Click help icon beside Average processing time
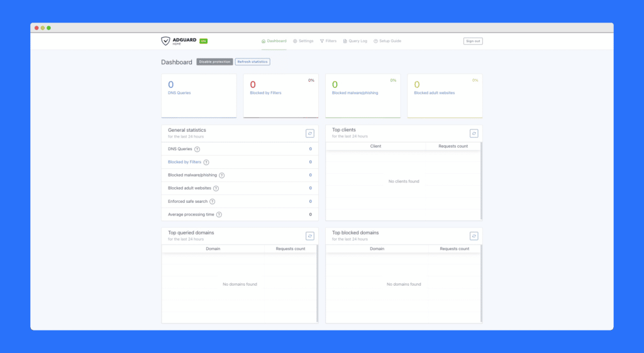This screenshot has height=353, width=644. pyautogui.click(x=219, y=215)
